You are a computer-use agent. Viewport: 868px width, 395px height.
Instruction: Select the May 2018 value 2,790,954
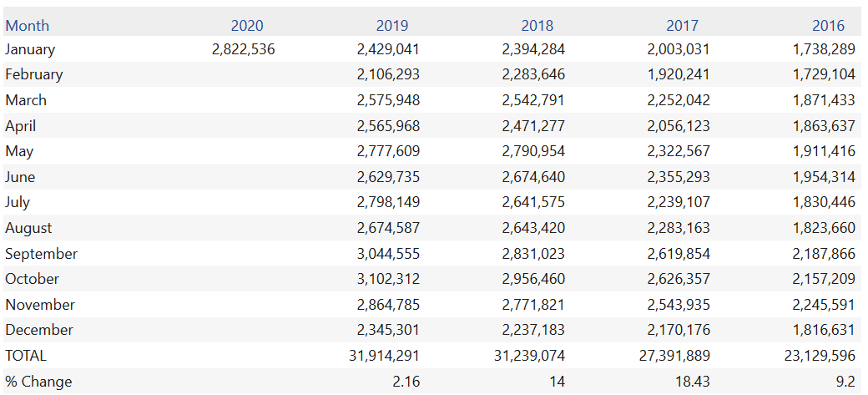click(x=533, y=151)
